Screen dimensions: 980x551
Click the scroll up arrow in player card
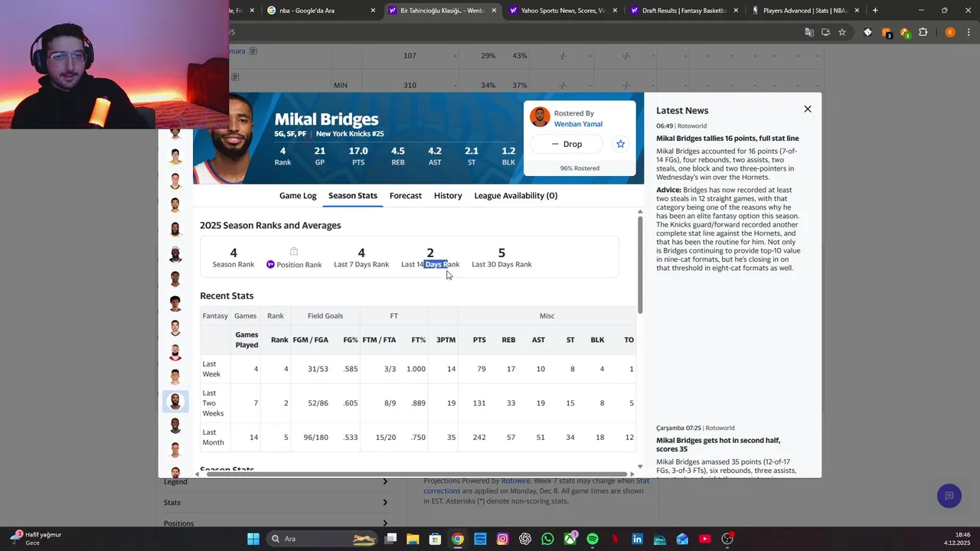(640, 211)
